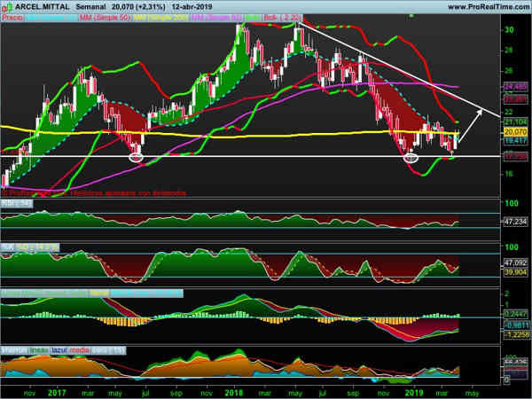This screenshot has width=532, height=399.
Task: Click the 'lazul' label in bottom indicator
Action: 59,350
